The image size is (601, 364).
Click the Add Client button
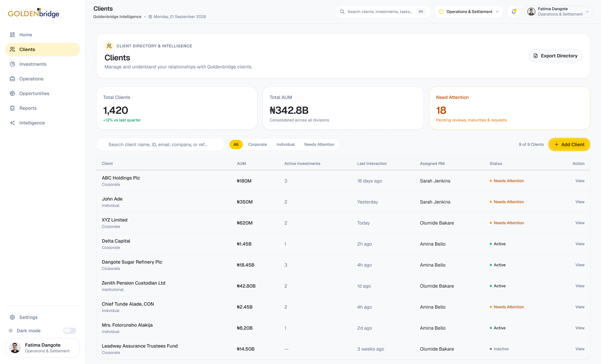point(569,144)
